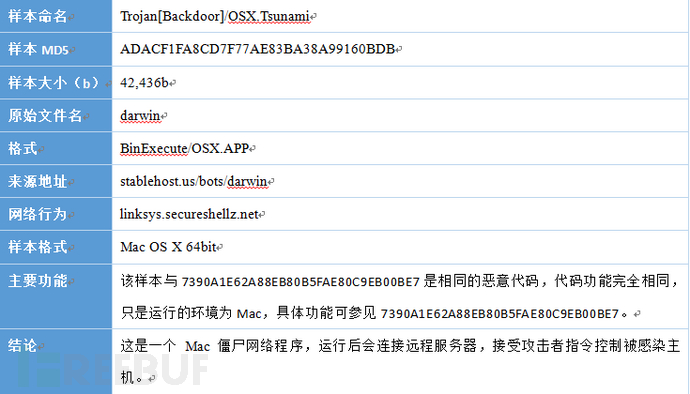690x394 pixels.
Task: Select the 42,436b sample size value
Action: point(144,82)
